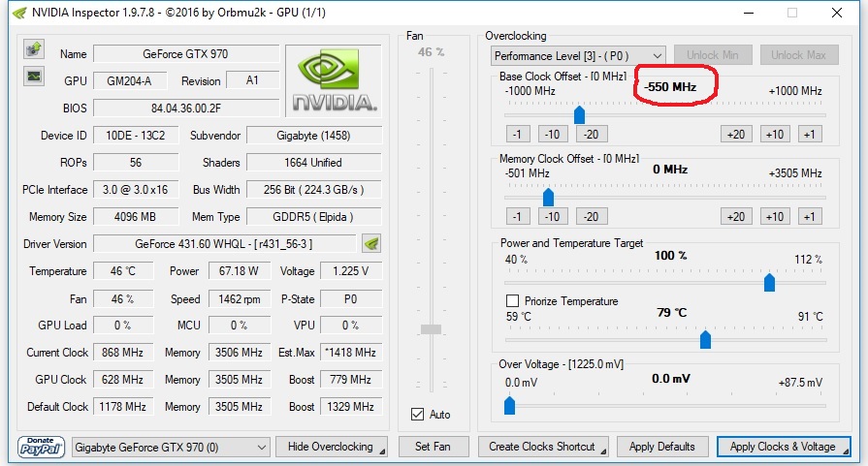Click the Memory Clock Offset slider thumb
Screen dimensions: 868x466
pos(549,198)
